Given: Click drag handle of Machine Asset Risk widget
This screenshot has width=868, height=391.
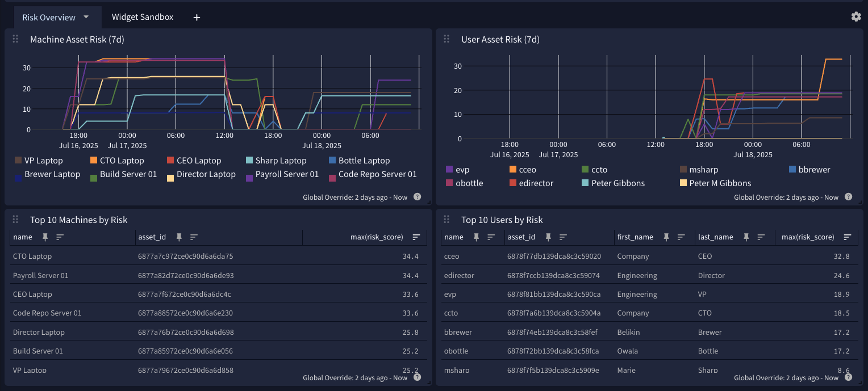Looking at the screenshot, I should click(16, 39).
